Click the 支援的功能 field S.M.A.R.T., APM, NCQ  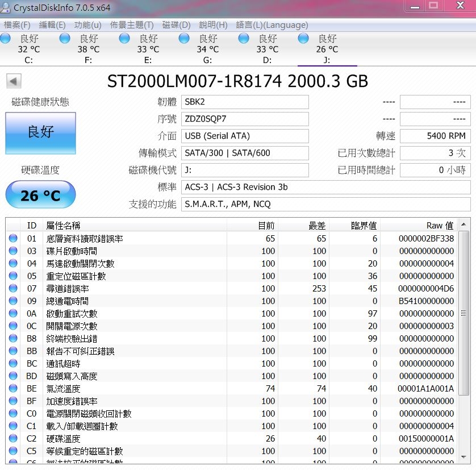tap(326, 204)
